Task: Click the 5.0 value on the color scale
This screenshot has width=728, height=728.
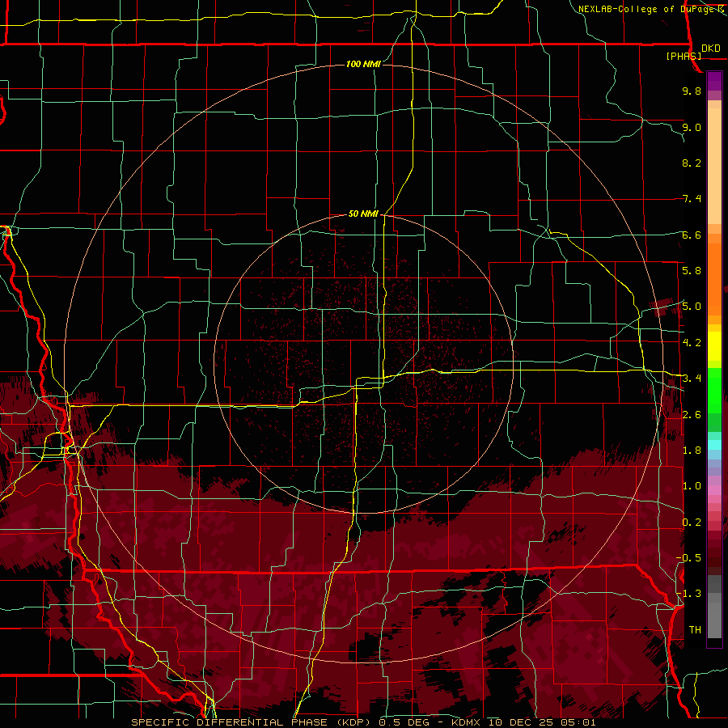Action: point(692,307)
